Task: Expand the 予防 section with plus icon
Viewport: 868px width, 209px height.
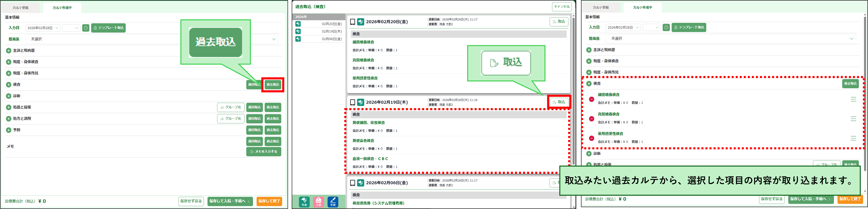Action: point(9,130)
